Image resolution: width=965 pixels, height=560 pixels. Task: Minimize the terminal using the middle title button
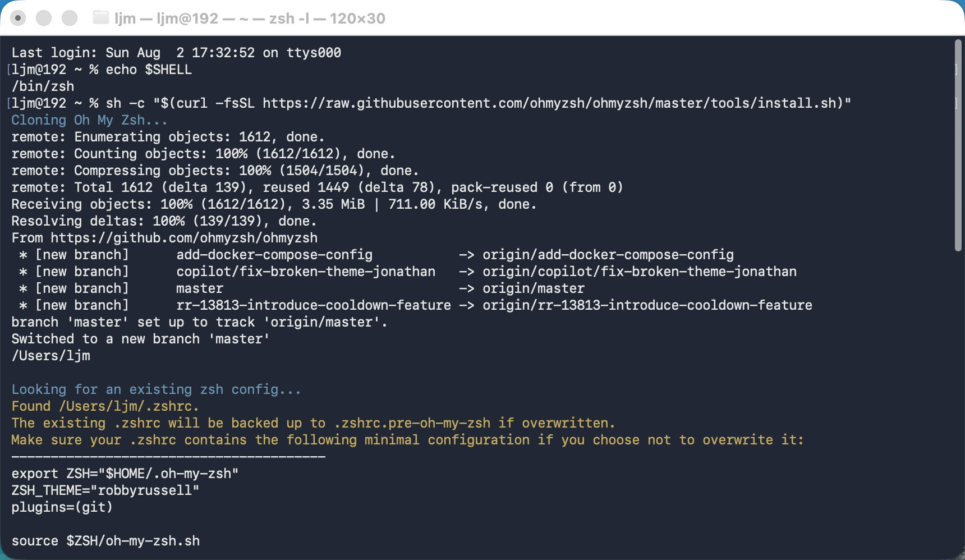click(44, 18)
